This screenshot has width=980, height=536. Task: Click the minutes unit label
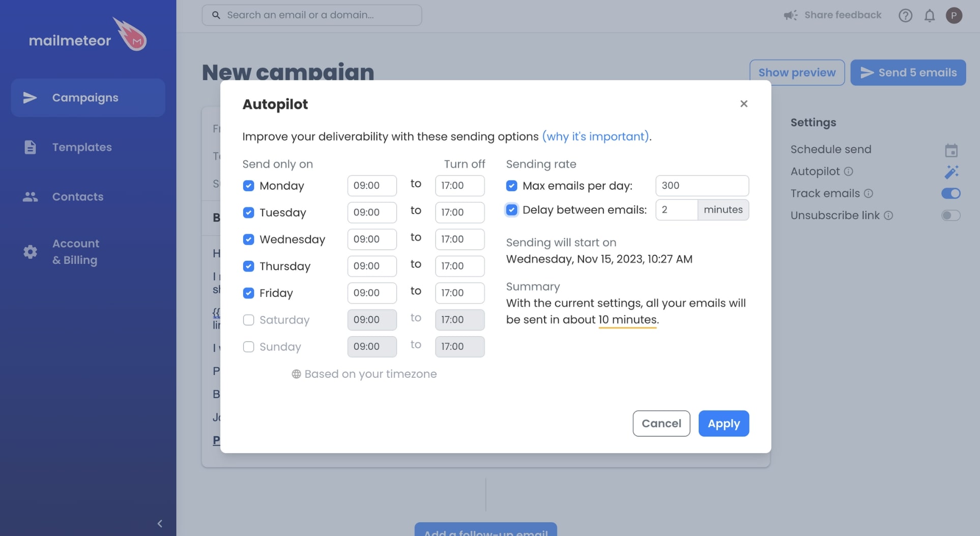tap(723, 210)
